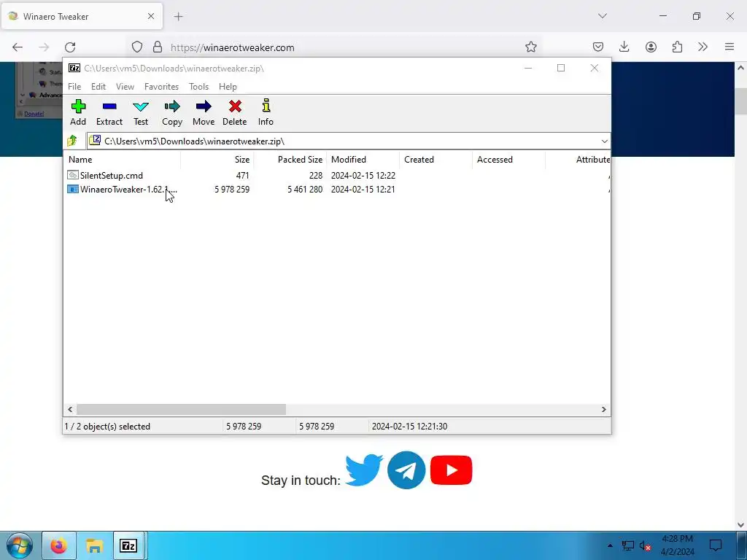Click the webpage vertical scrollbar thumb

(x=740, y=101)
